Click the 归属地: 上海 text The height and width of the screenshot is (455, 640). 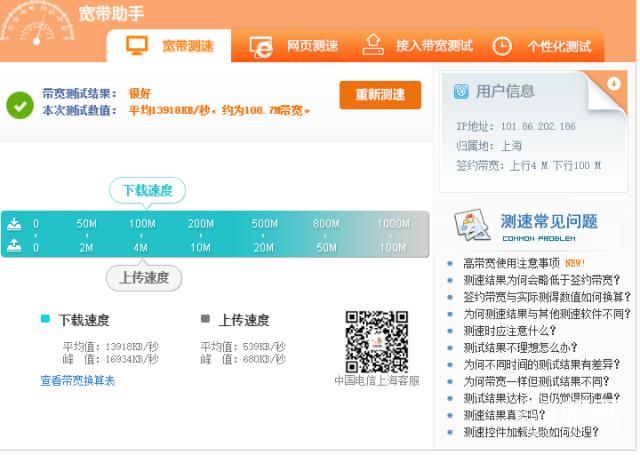(489, 146)
